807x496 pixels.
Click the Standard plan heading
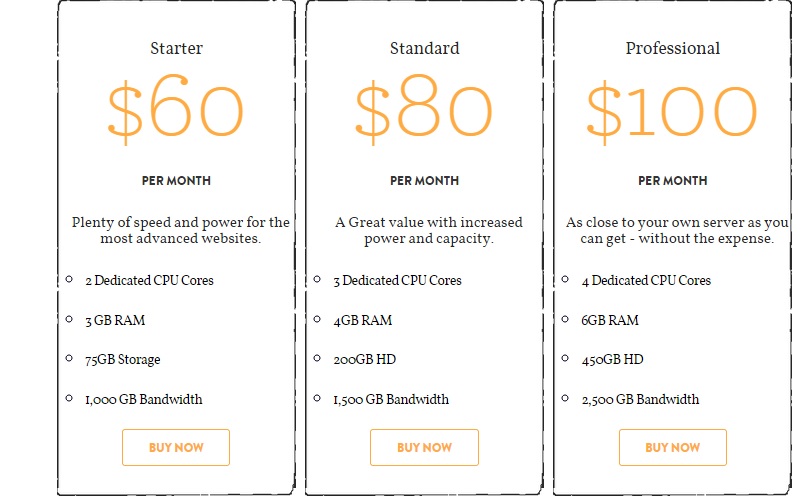(424, 48)
